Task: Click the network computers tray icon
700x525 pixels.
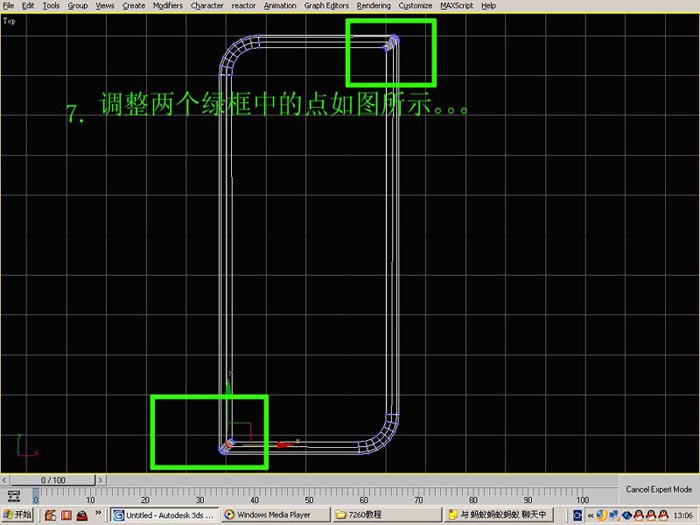Action: (x=614, y=516)
